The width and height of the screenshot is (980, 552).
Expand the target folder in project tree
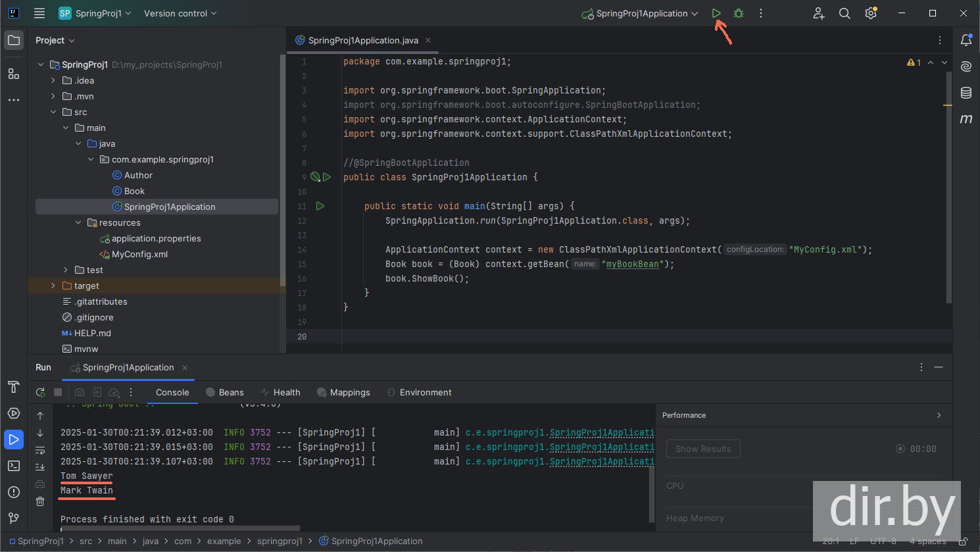pos(53,286)
